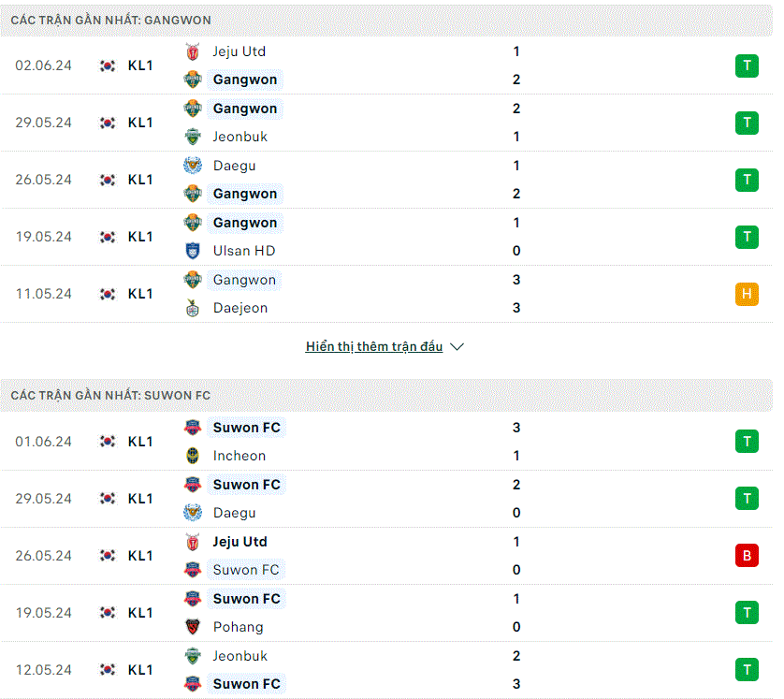Click the Daejeon team crest
Viewport: 784px width, 699px height.
[193, 308]
